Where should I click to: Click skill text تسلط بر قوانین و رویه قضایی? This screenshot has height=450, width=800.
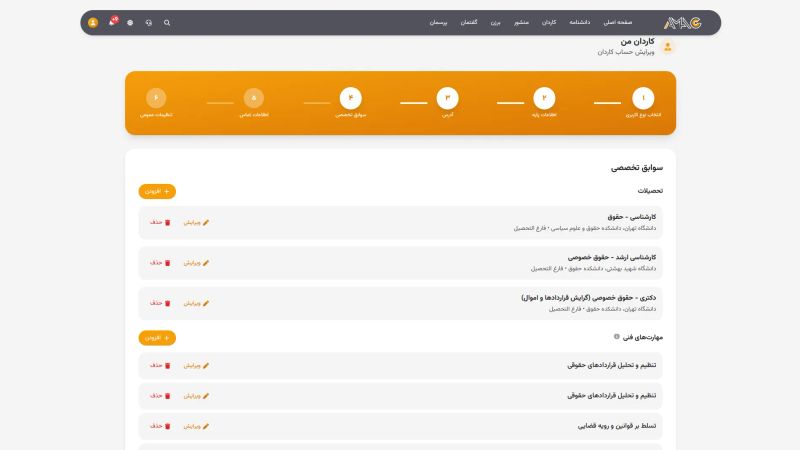click(617, 426)
